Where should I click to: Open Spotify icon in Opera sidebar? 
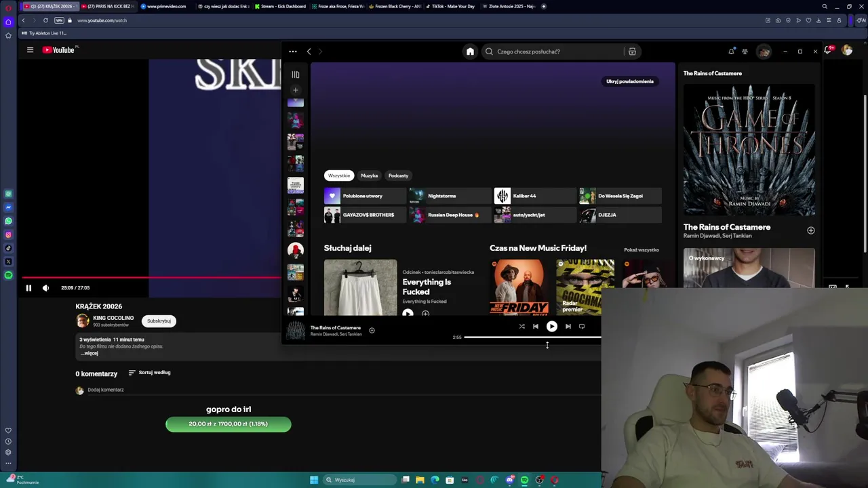pyautogui.click(x=8, y=275)
